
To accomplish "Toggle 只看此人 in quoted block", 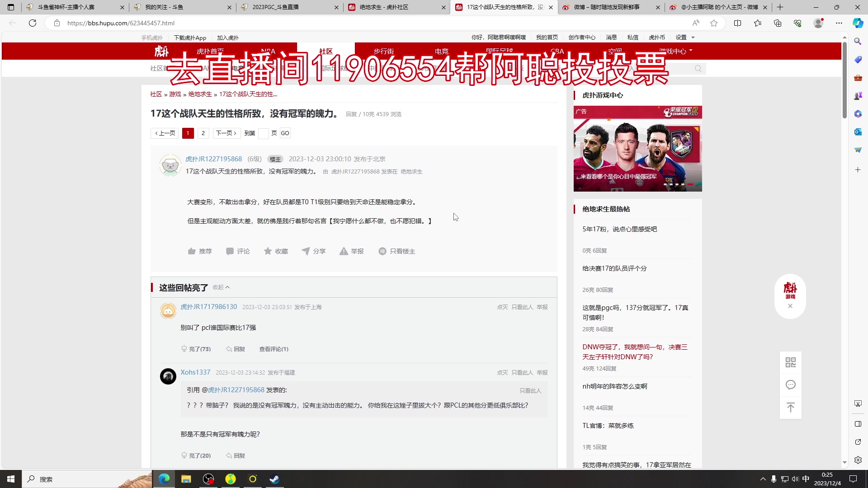I will (x=530, y=391).
